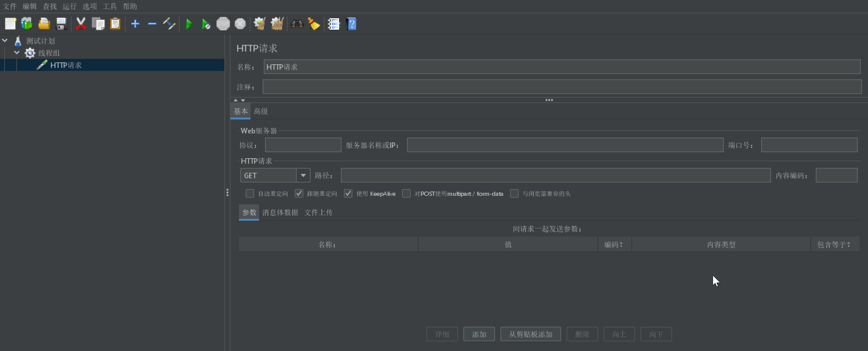This screenshot has height=351, width=868.
Task: Focus the 注释 input field
Action: 562,87
